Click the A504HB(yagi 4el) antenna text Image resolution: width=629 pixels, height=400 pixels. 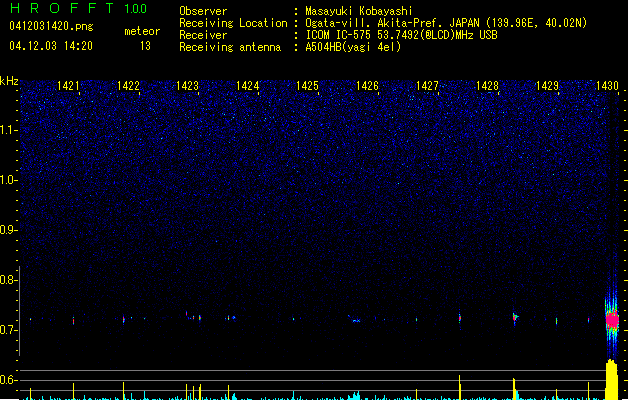click(353, 47)
